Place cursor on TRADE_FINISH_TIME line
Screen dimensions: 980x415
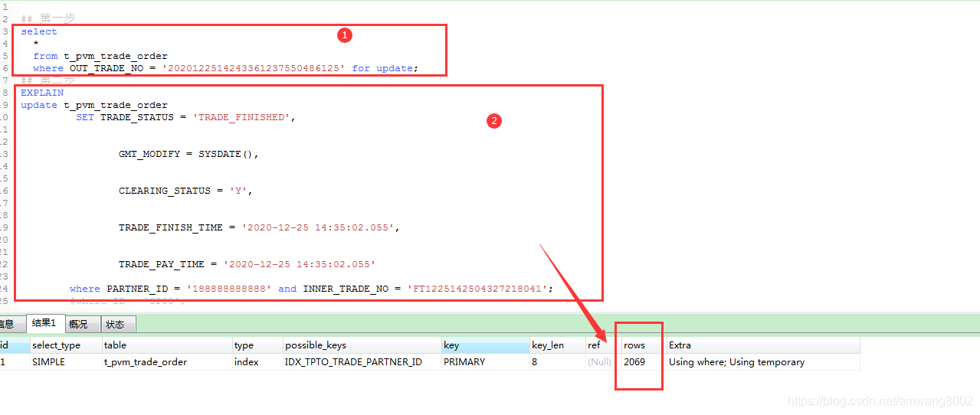260,227
